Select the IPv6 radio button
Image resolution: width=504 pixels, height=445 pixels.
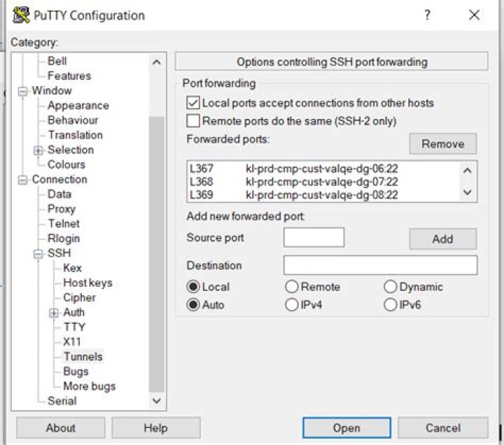pos(390,304)
